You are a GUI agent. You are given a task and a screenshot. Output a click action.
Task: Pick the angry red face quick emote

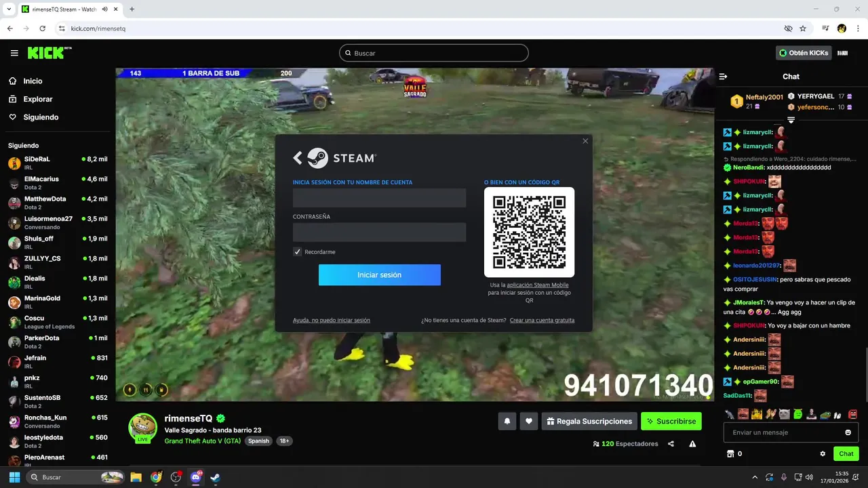click(x=852, y=413)
